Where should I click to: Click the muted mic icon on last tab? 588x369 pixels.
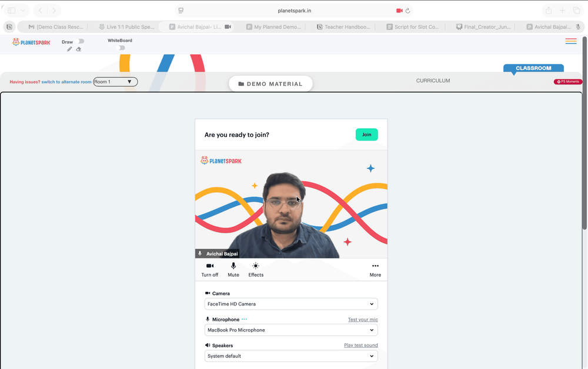pos(578,27)
